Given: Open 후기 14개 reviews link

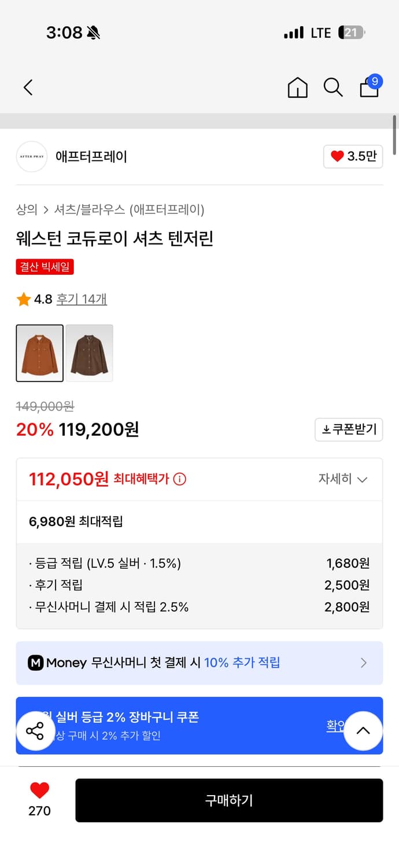Looking at the screenshot, I should click(82, 299).
